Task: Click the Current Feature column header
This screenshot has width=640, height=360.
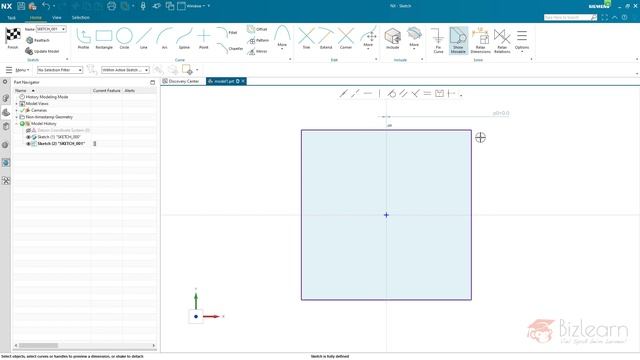Action: click(x=106, y=90)
